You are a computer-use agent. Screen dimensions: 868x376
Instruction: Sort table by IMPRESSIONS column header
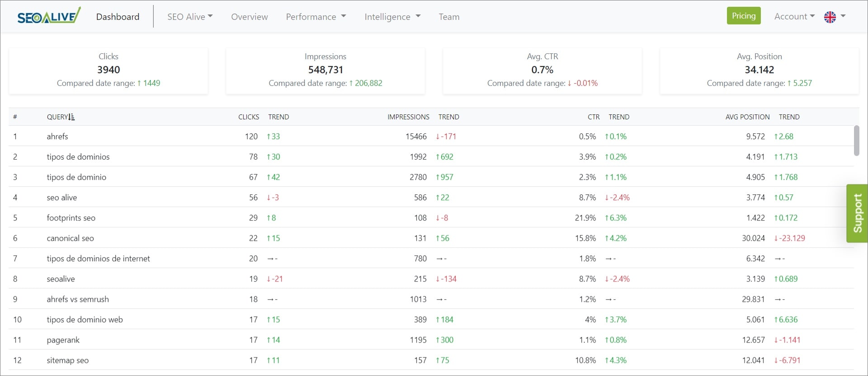[408, 117]
